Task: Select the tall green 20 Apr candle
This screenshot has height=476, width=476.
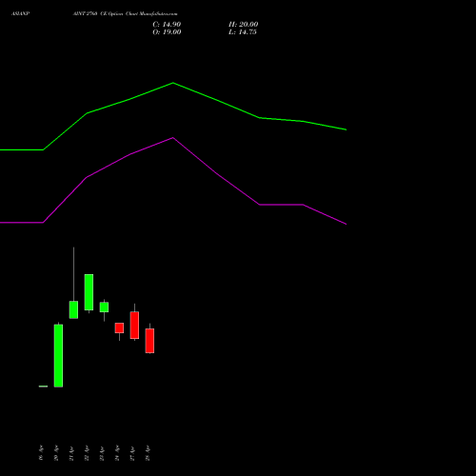Action: 58,355
